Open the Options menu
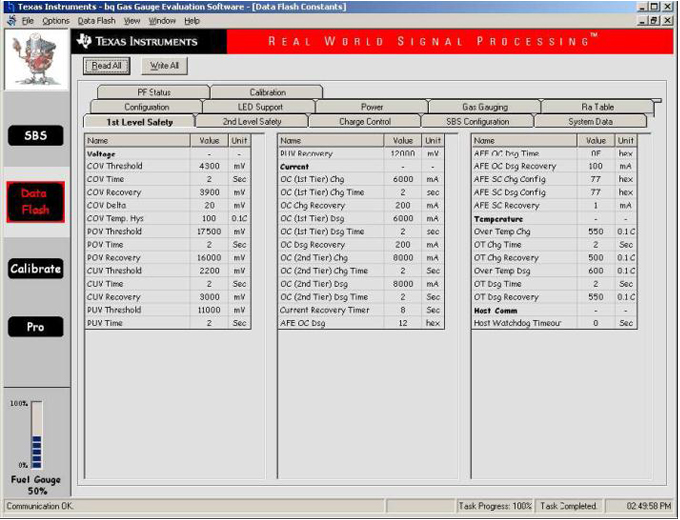 (x=56, y=21)
